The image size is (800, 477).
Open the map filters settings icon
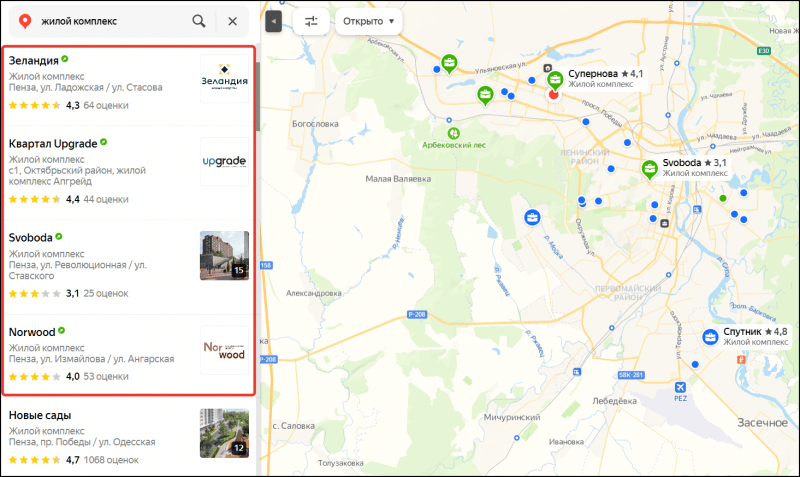tap(311, 21)
